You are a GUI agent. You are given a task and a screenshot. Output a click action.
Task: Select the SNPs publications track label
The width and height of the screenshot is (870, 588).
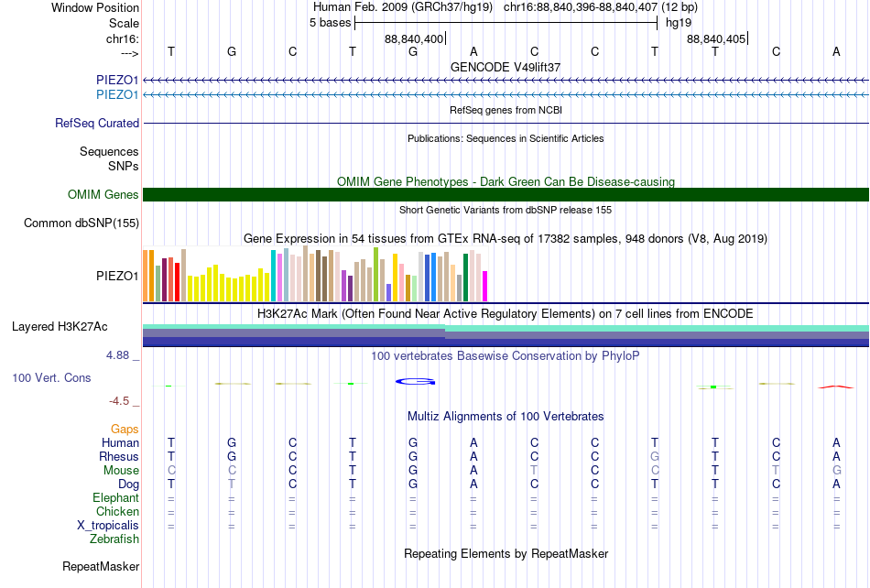pos(124,166)
